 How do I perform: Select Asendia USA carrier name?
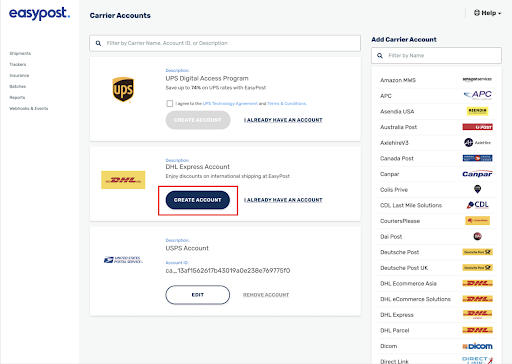click(397, 112)
